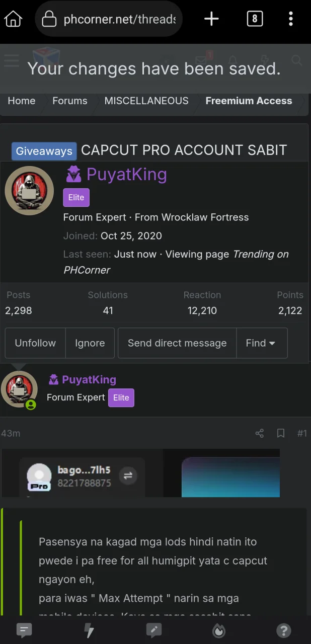The image size is (311, 644).
Task: Open the trending flame icon in bottom bar
Action: point(219,630)
